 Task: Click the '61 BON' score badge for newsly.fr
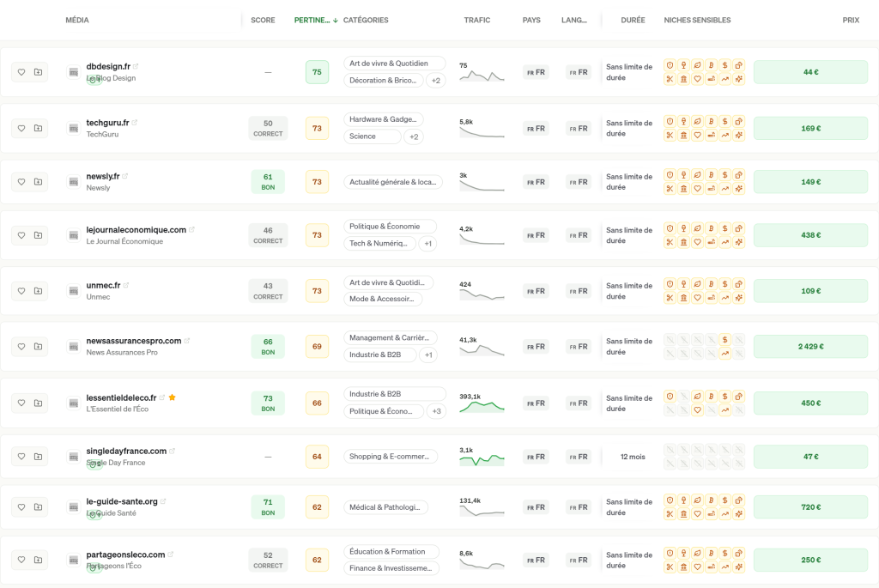click(x=268, y=182)
